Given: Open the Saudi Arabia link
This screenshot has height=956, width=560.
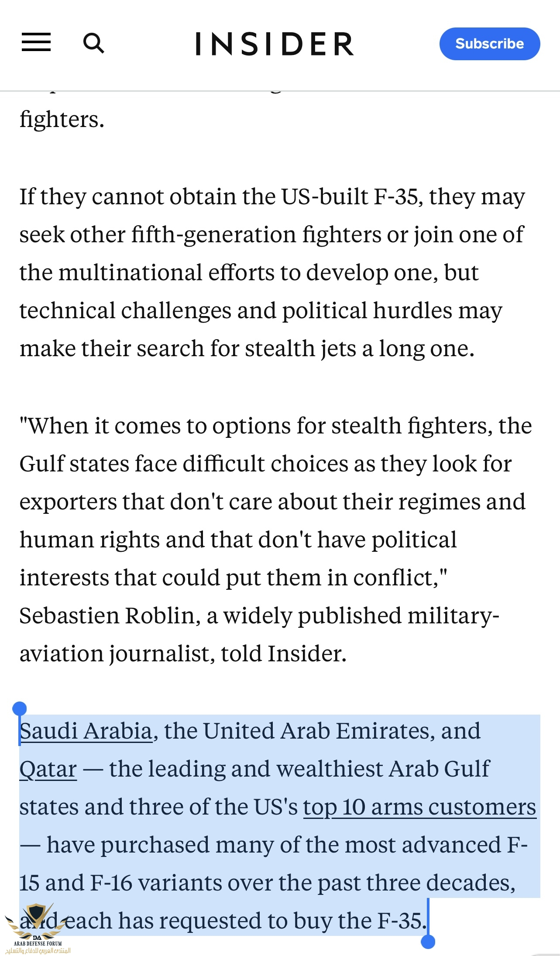Looking at the screenshot, I should click(x=86, y=731).
